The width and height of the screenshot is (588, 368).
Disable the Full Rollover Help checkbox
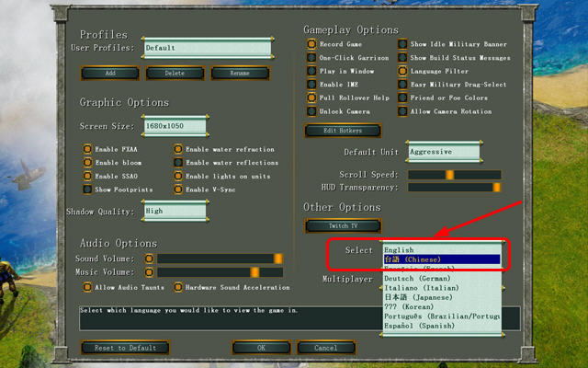[312, 98]
